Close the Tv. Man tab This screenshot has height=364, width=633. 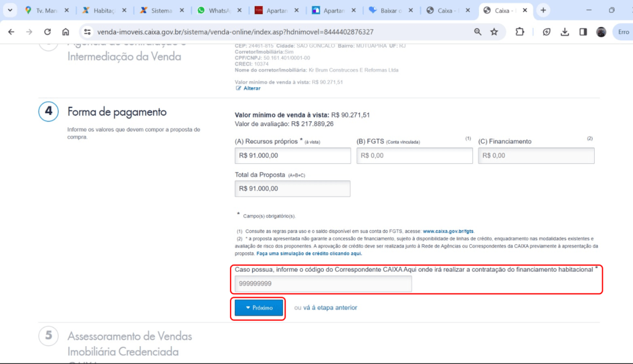click(67, 11)
